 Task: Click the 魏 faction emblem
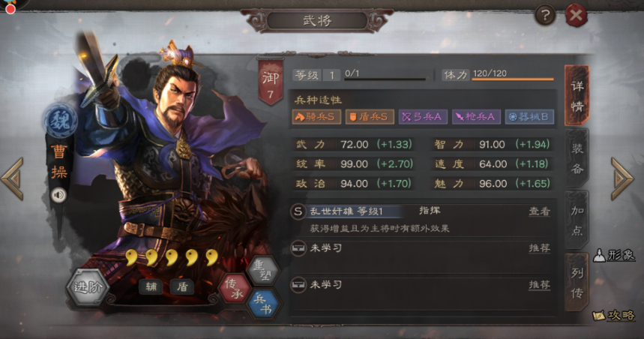(x=61, y=121)
